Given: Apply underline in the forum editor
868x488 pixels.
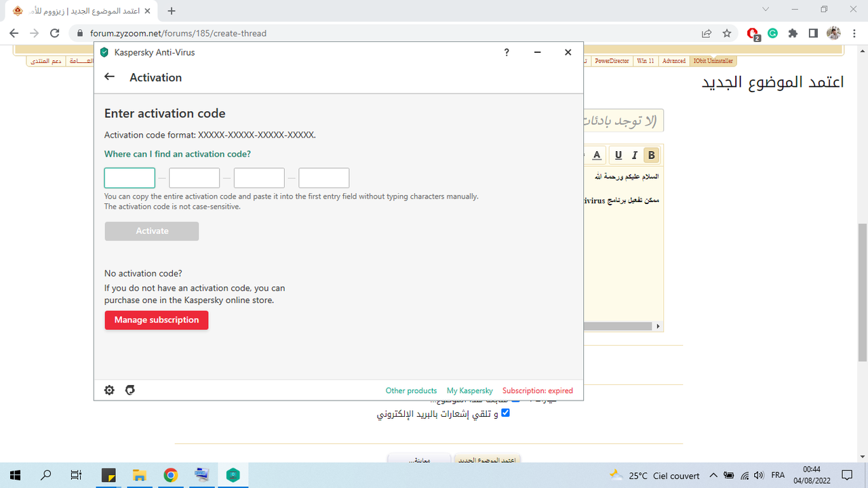Looking at the screenshot, I should pos(618,155).
